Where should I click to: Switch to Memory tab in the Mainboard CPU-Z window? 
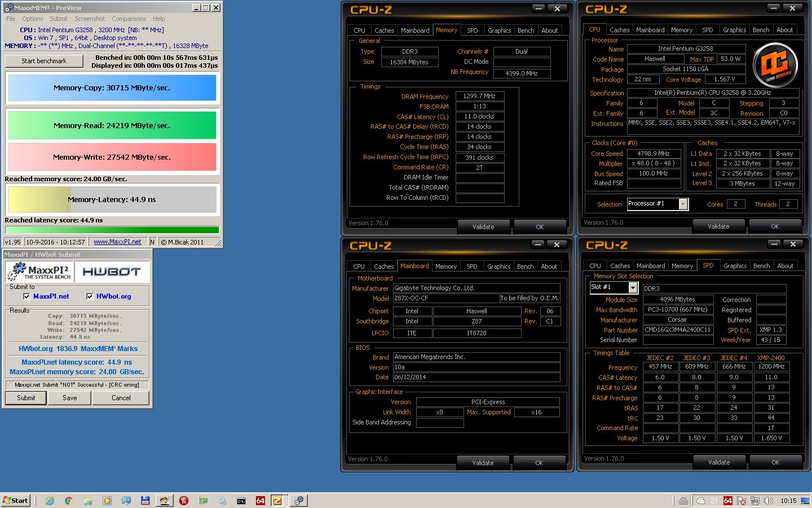(446, 266)
